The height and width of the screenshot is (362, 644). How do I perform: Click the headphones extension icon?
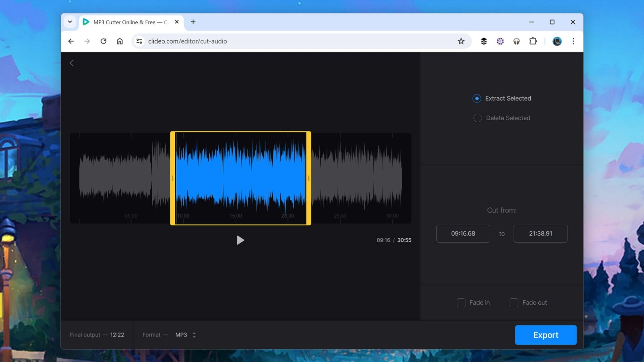point(517,41)
